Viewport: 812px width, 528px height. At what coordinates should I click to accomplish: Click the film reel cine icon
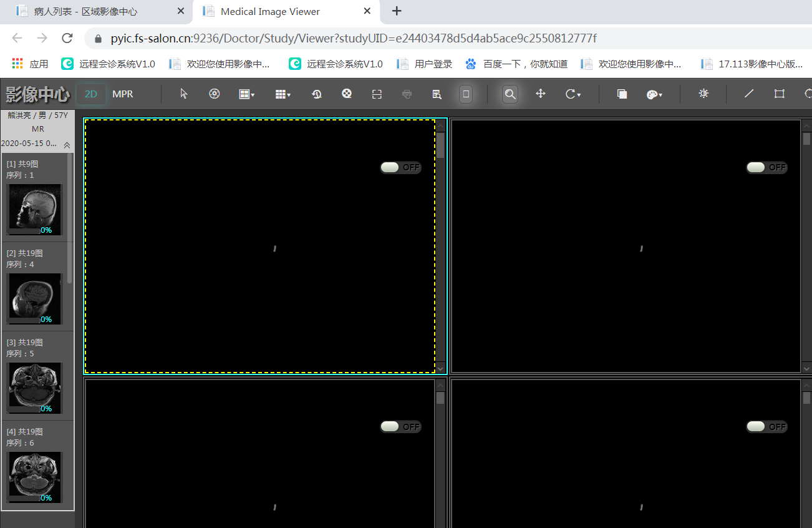[347, 94]
